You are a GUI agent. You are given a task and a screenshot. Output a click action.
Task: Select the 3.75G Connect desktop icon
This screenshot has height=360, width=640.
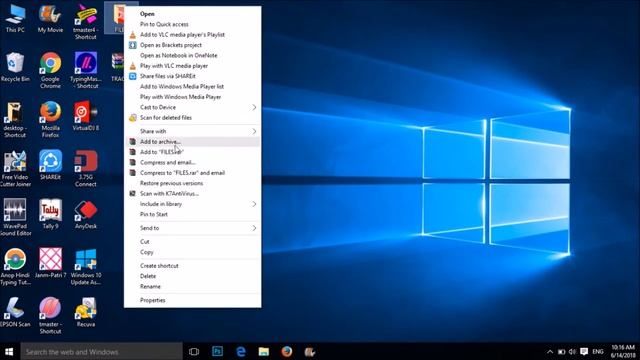(85, 169)
